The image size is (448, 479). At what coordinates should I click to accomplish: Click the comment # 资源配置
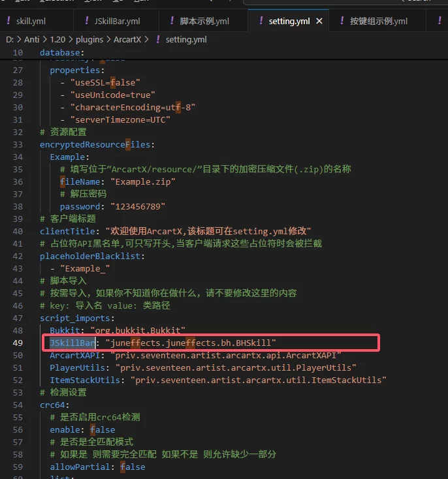[63, 132]
